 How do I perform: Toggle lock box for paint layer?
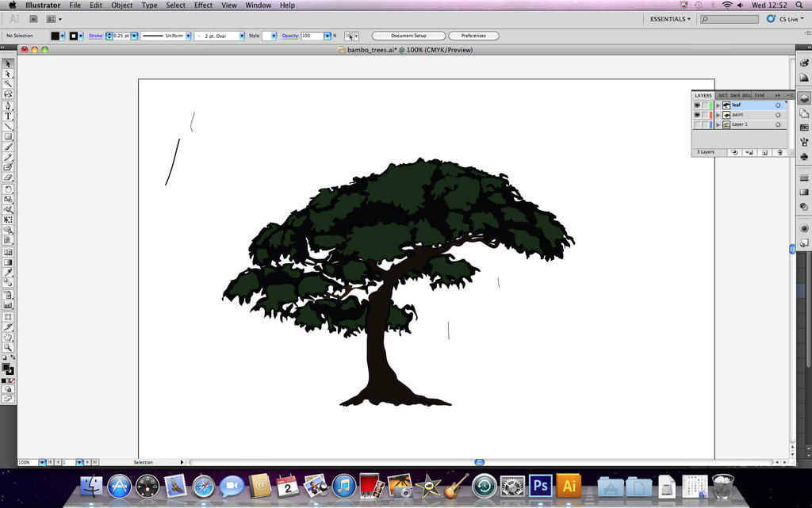click(705, 115)
